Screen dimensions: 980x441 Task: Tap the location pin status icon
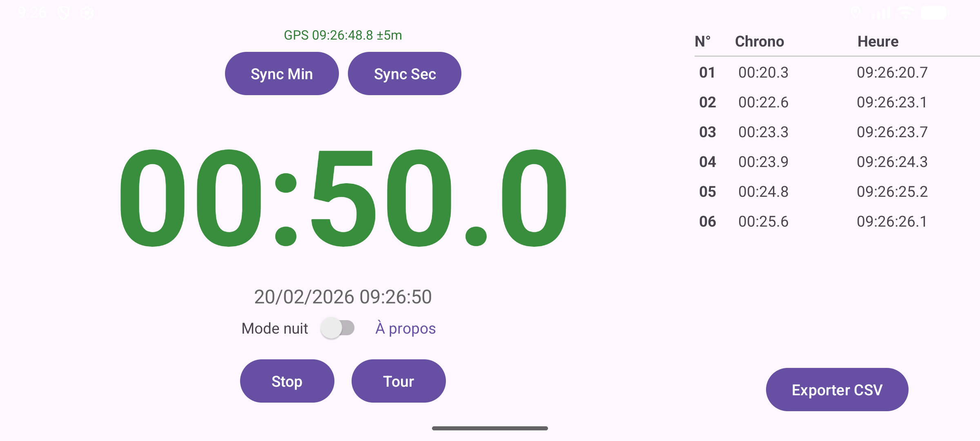tap(855, 13)
